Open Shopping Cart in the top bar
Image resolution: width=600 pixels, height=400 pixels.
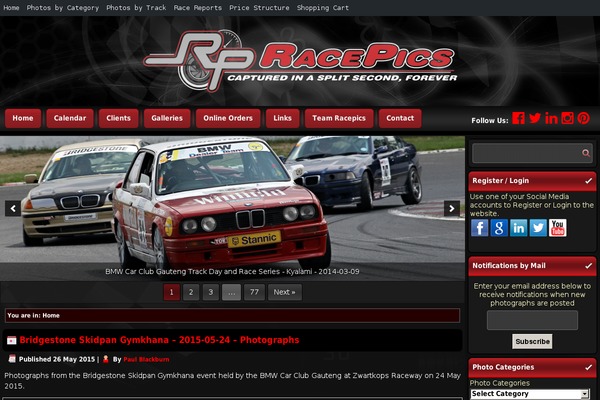(323, 8)
